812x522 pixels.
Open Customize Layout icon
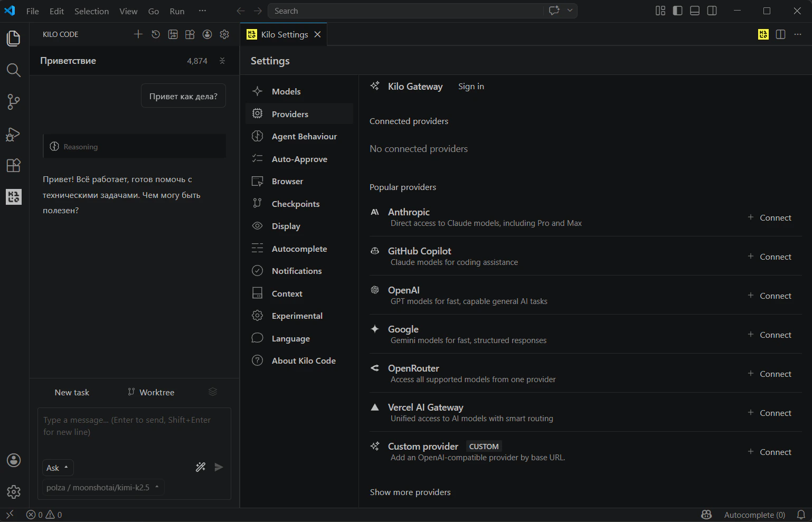tap(660, 11)
